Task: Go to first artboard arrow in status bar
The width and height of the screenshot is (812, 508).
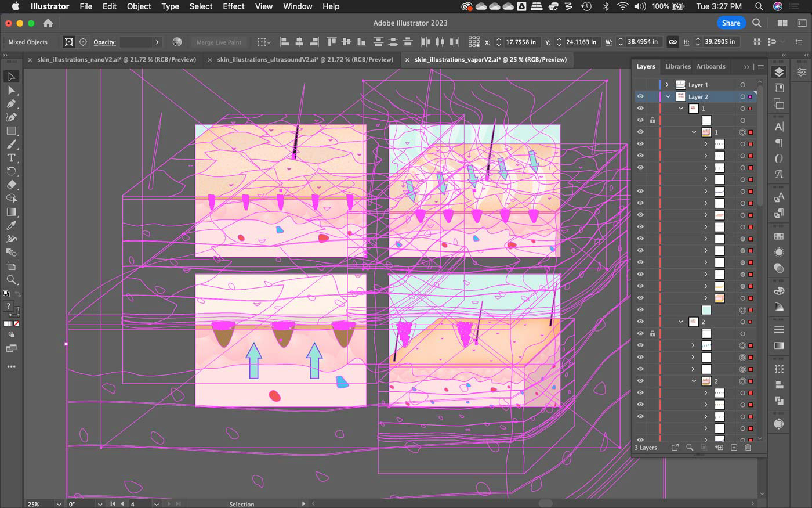Action: pos(113,504)
